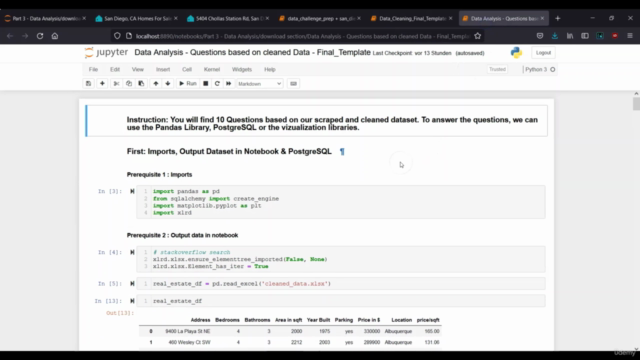Image resolution: width=640 pixels, height=360 pixels.
Task: Open the Help menu
Action: pos(270,69)
